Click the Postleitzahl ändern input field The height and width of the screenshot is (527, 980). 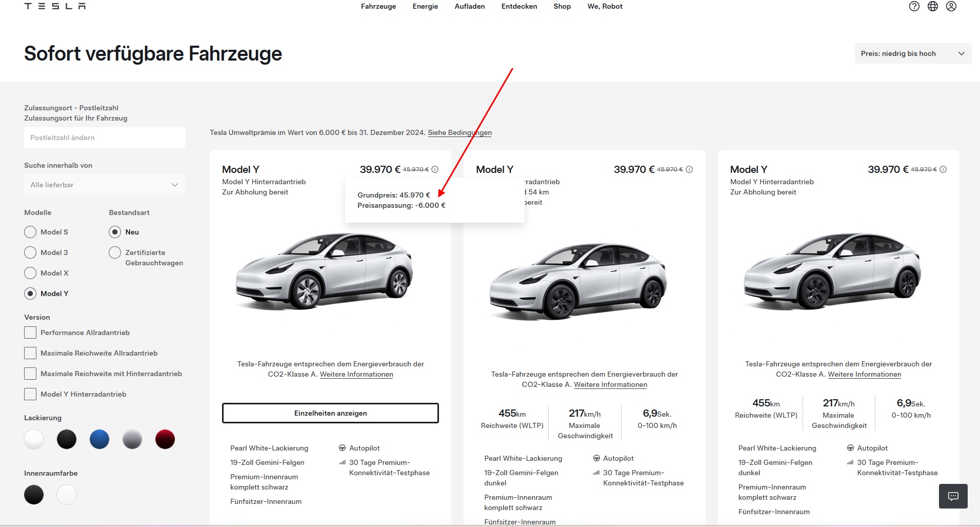coord(105,138)
